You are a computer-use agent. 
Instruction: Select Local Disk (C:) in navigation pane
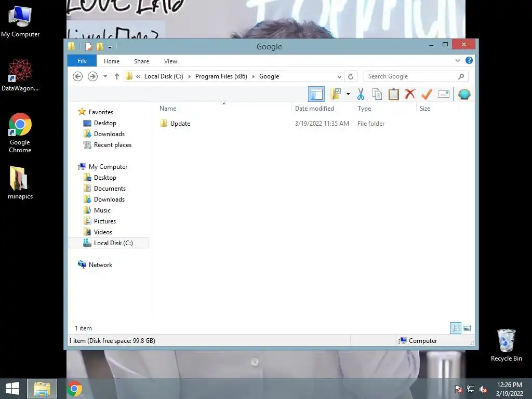coord(108,243)
